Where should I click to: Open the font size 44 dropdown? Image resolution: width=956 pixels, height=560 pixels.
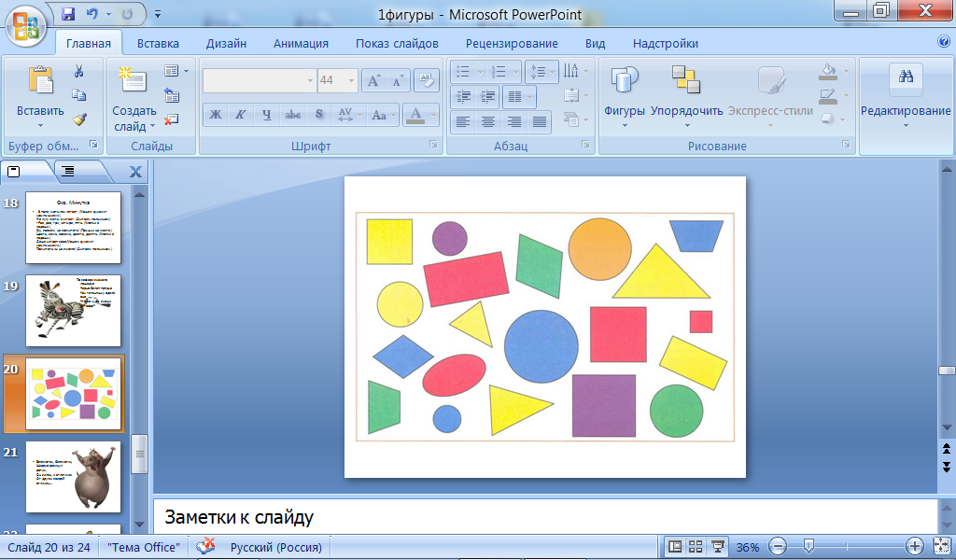[351, 80]
